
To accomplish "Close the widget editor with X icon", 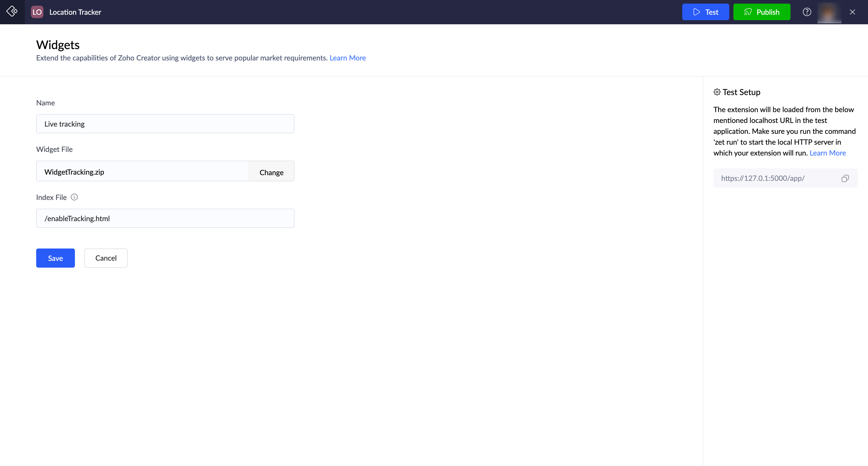I will pyautogui.click(x=853, y=12).
